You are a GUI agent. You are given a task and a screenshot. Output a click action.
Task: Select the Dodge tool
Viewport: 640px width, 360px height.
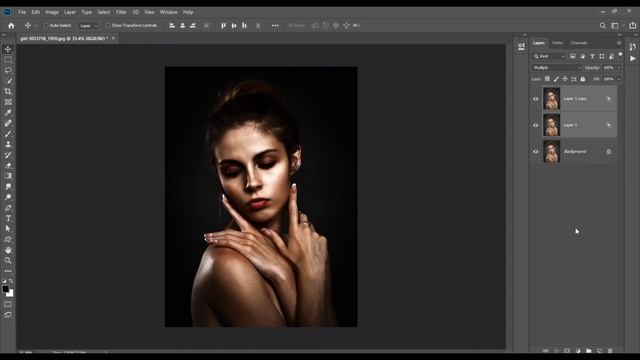[8, 197]
